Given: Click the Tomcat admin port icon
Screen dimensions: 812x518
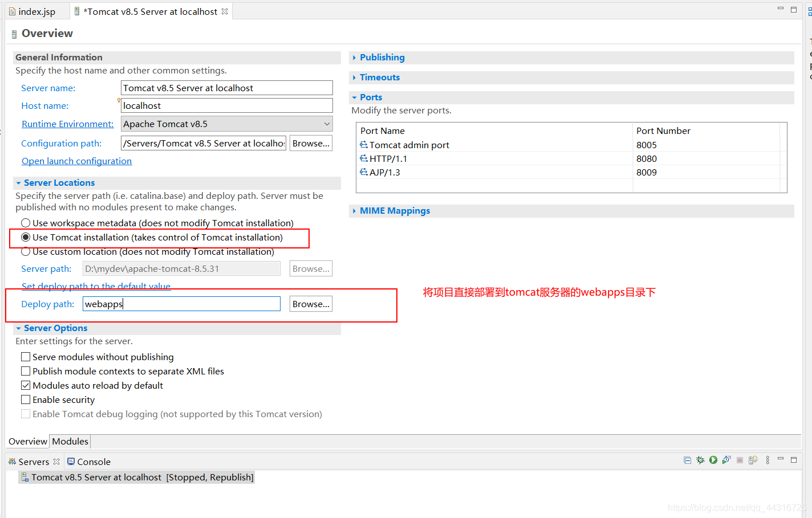Looking at the screenshot, I should [364, 145].
